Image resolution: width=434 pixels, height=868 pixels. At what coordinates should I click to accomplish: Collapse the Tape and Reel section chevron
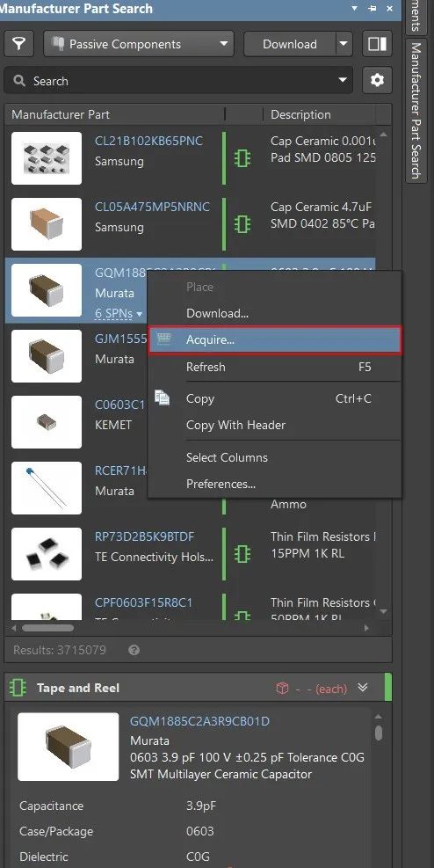tap(363, 688)
